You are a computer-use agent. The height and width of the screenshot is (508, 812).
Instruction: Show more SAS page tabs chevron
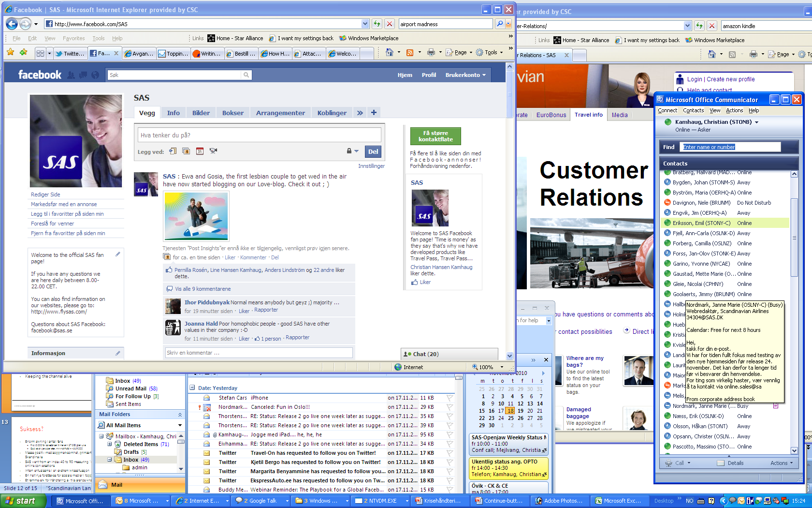pos(360,113)
